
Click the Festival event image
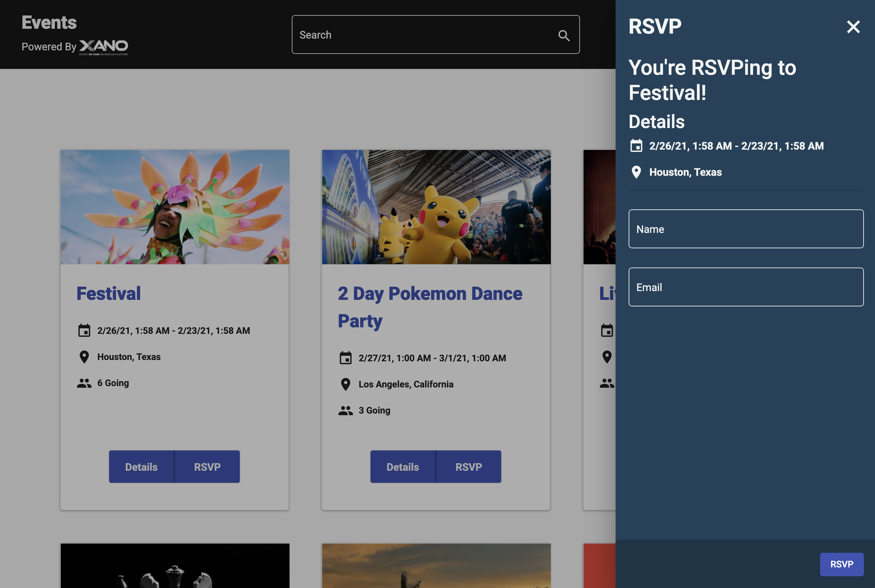[x=174, y=207]
